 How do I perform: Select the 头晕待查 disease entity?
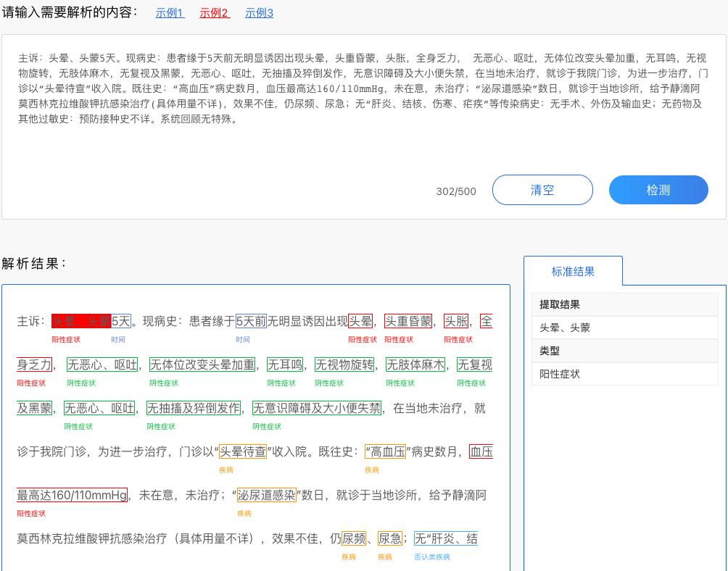click(243, 451)
